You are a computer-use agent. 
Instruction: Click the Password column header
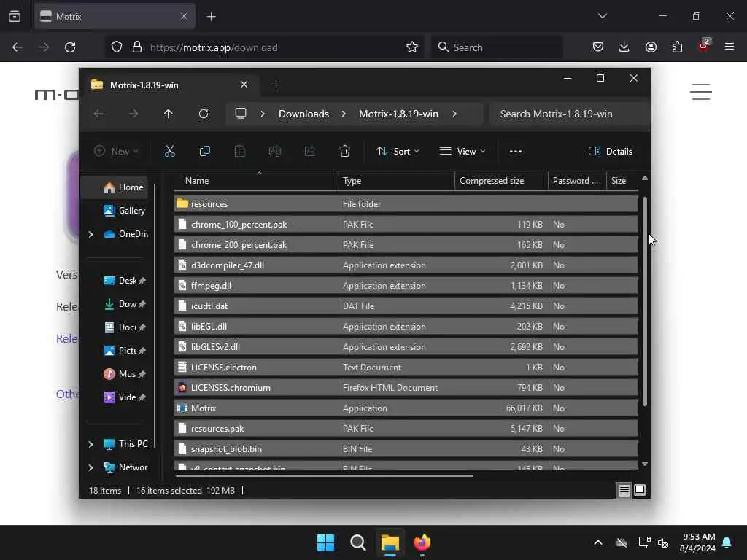[x=577, y=181]
